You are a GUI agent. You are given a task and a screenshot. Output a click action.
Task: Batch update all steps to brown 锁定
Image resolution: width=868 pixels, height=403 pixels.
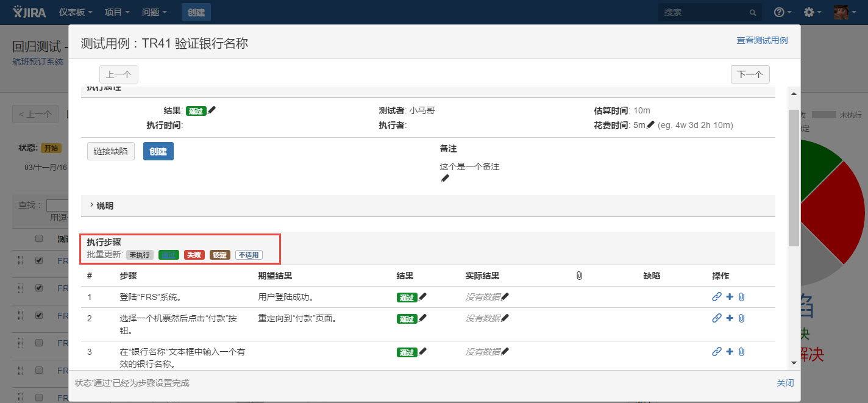[220, 255]
